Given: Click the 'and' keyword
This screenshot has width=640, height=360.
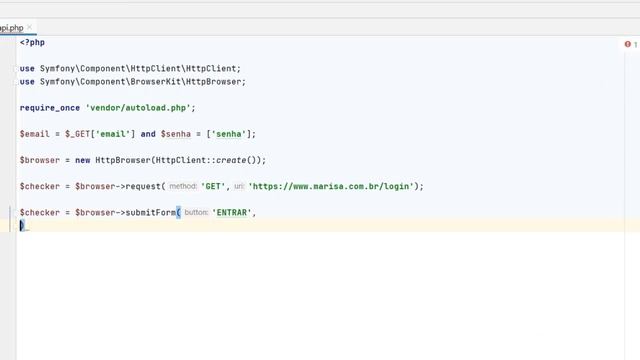Looking at the screenshot, I should click(148, 134).
